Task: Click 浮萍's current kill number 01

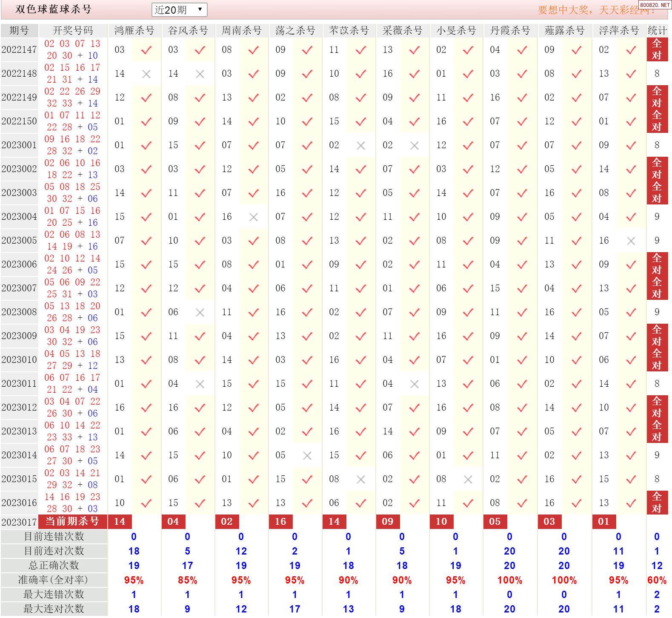Action: coord(604,521)
